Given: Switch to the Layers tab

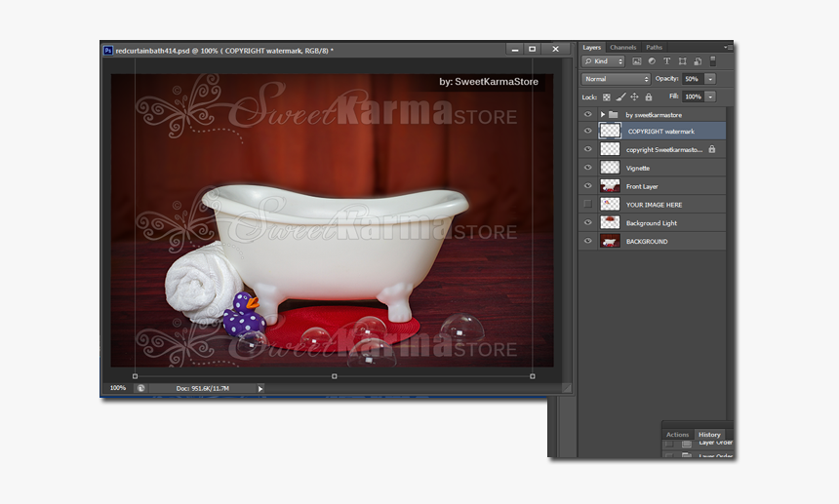Looking at the screenshot, I should (x=592, y=47).
